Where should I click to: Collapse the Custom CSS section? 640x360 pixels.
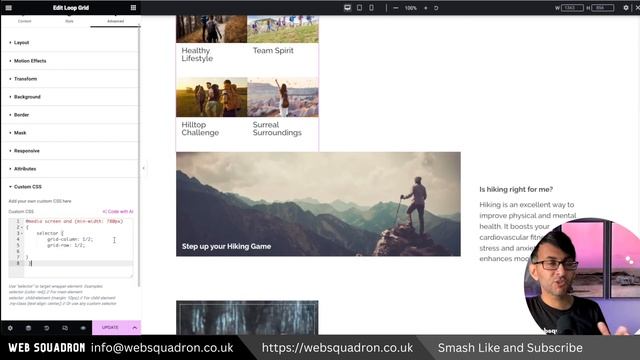click(x=70, y=187)
